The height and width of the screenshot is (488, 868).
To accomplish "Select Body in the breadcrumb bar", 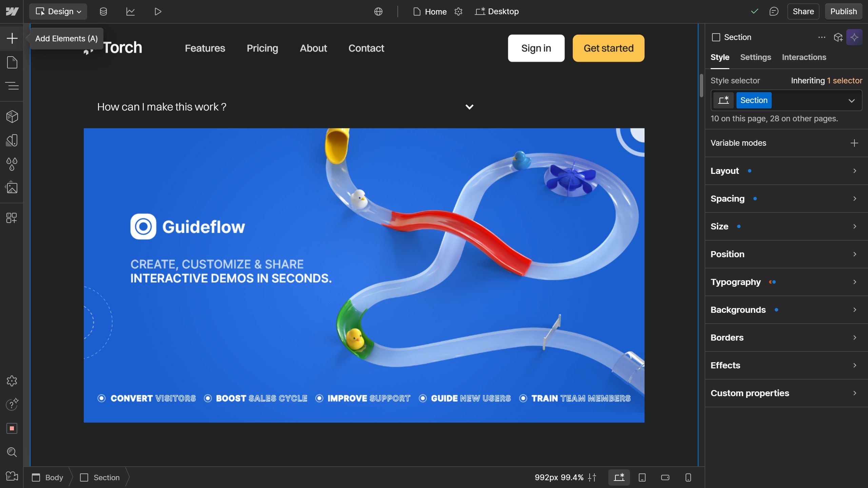I will (47, 477).
